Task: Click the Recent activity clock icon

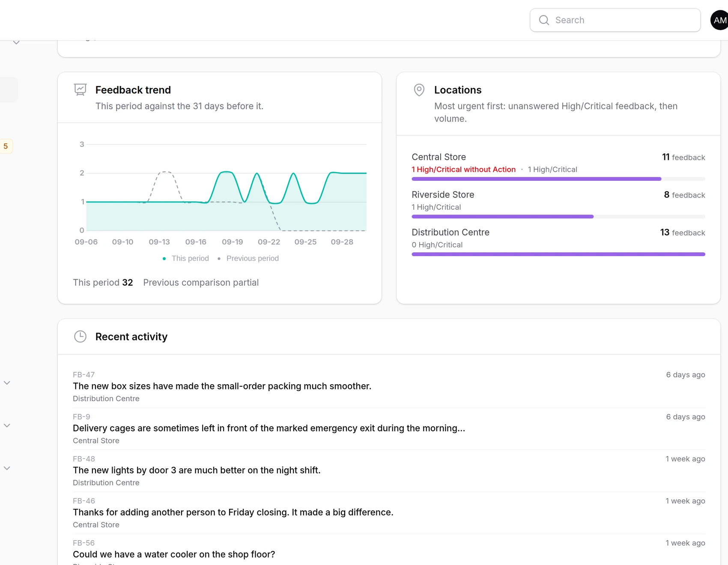Action: [80, 336]
